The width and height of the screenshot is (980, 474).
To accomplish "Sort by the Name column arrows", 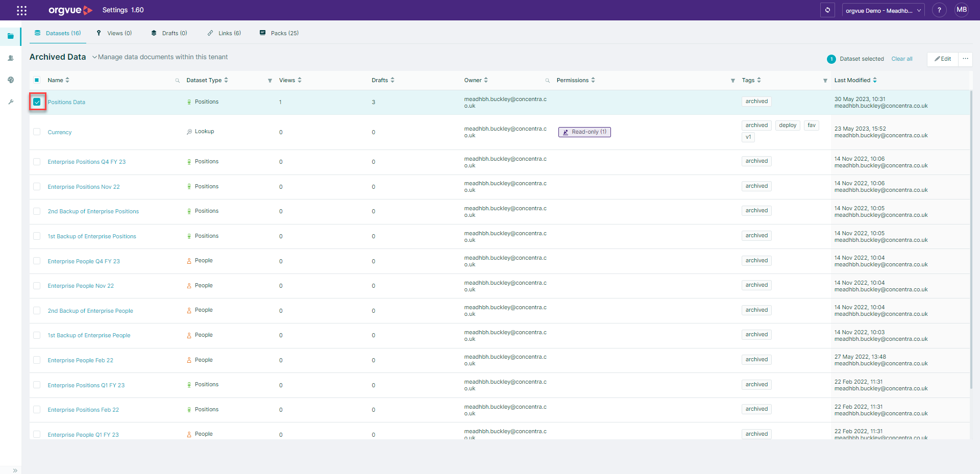I will (x=67, y=80).
